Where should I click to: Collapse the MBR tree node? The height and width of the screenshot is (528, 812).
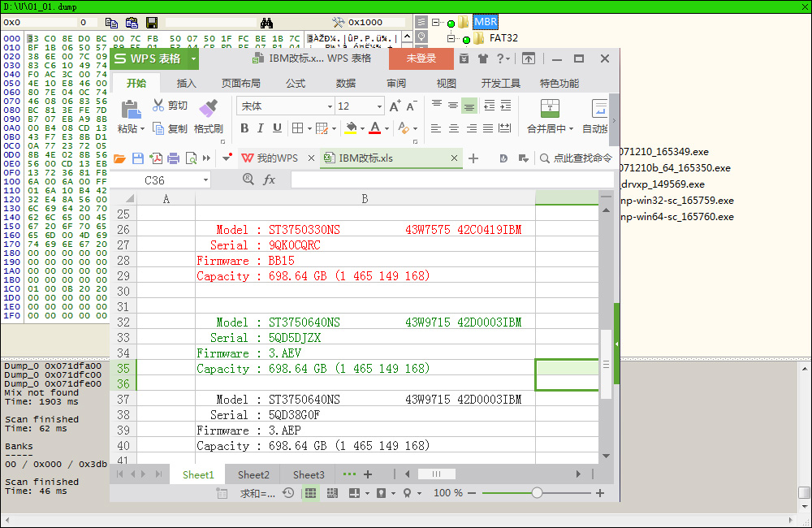[x=436, y=23]
